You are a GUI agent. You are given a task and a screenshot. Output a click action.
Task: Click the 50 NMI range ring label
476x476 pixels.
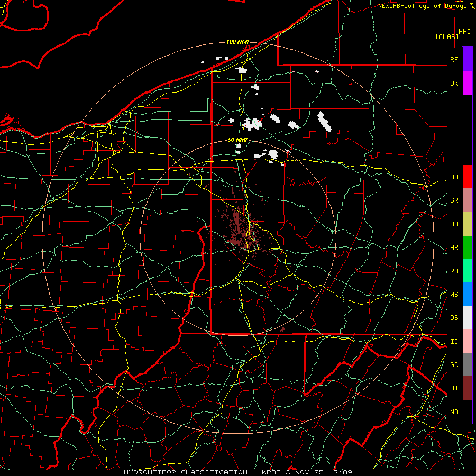pos(237,140)
